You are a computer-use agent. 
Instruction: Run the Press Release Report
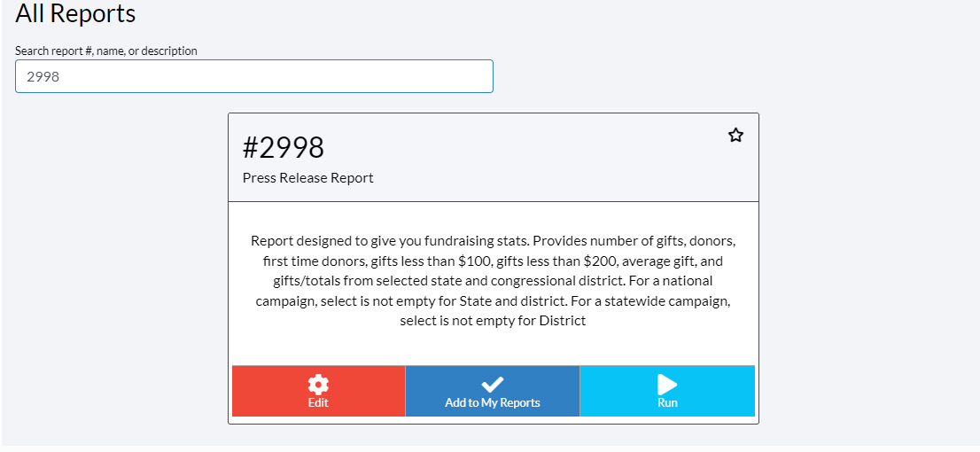tap(667, 392)
